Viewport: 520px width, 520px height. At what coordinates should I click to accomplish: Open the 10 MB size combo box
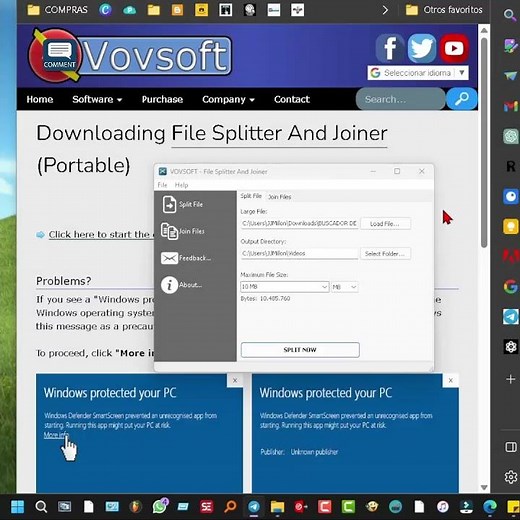[x=285, y=287]
